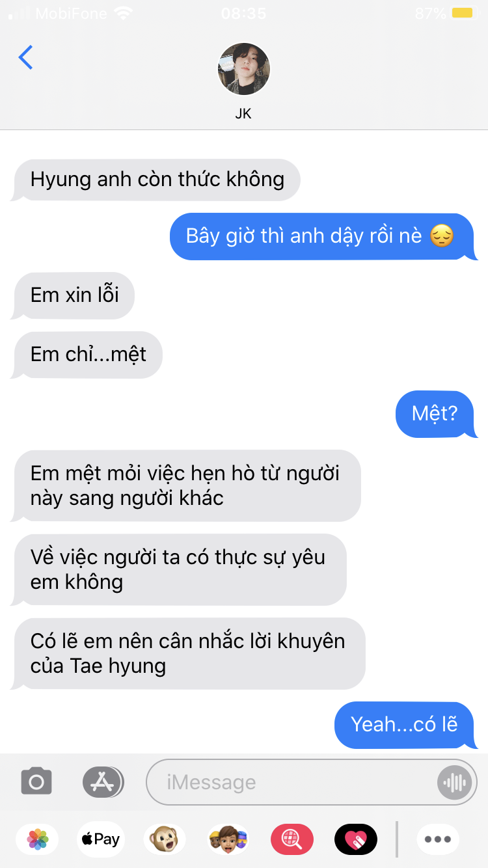Tap the audio waveform record icon
This screenshot has width=488, height=868.
pyautogui.click(x=454, y=782)
